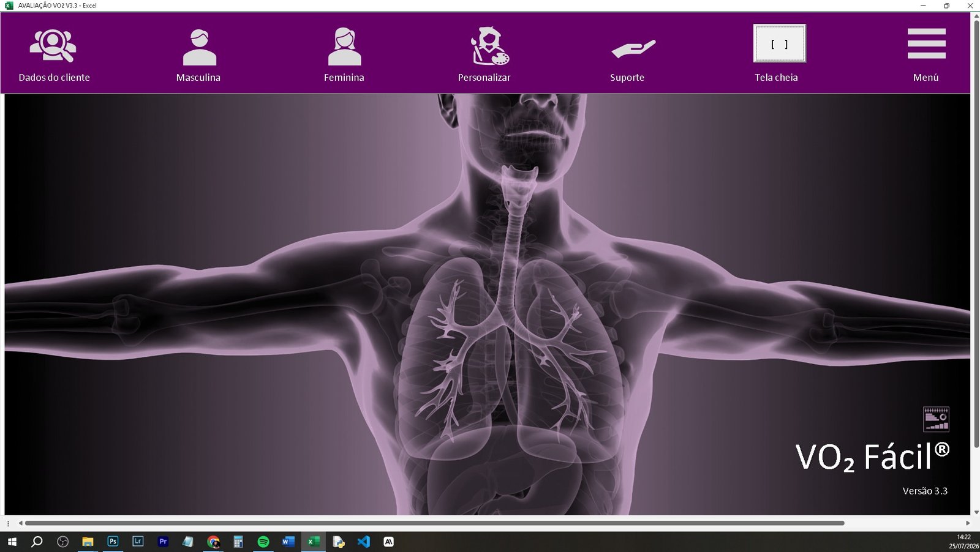Open the Windows Start menu
Image resolution: width=980 pixels, height=552 pixels.
point(12,542)
